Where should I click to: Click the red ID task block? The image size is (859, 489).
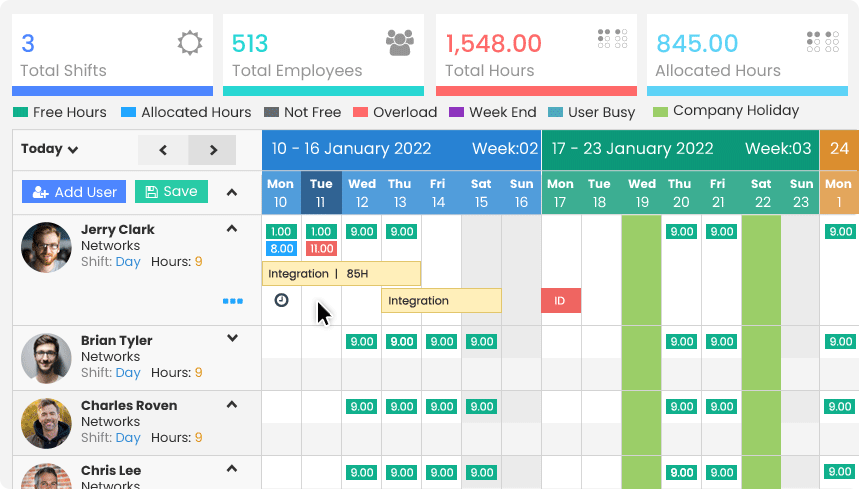point(561,301)
